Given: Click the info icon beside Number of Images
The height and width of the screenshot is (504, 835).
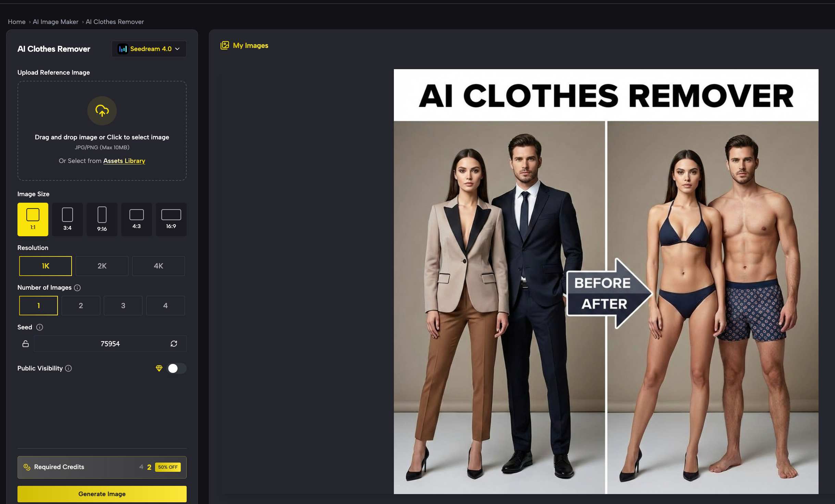Looking at the screenshot, I should (x=77, y=288).
